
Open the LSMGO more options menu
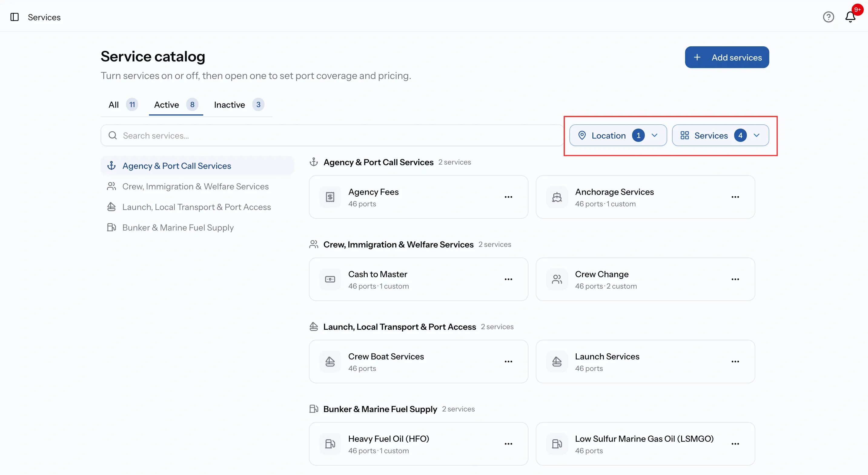pos(735,444)
